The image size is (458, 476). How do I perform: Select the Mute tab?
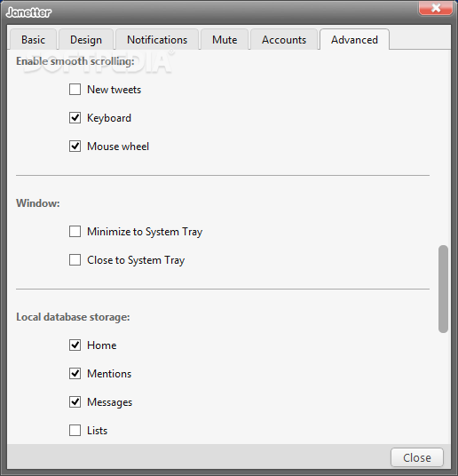(225, 39)
